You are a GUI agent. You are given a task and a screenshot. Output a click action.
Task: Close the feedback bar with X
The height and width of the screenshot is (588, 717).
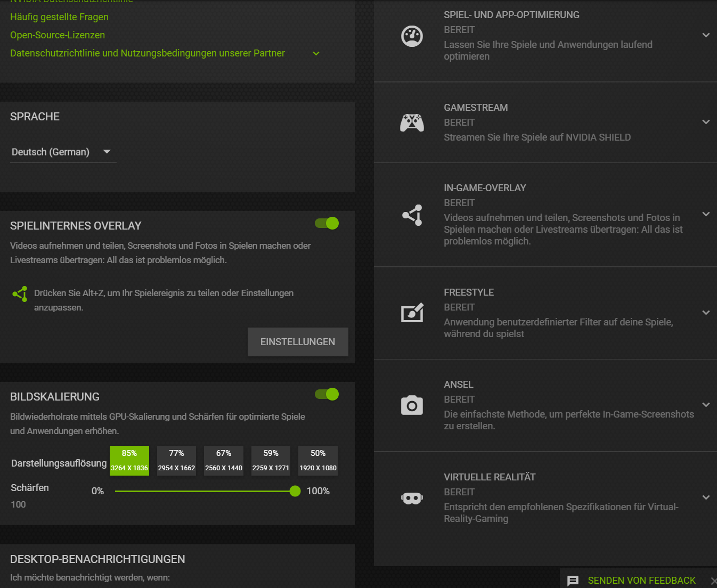713,581
